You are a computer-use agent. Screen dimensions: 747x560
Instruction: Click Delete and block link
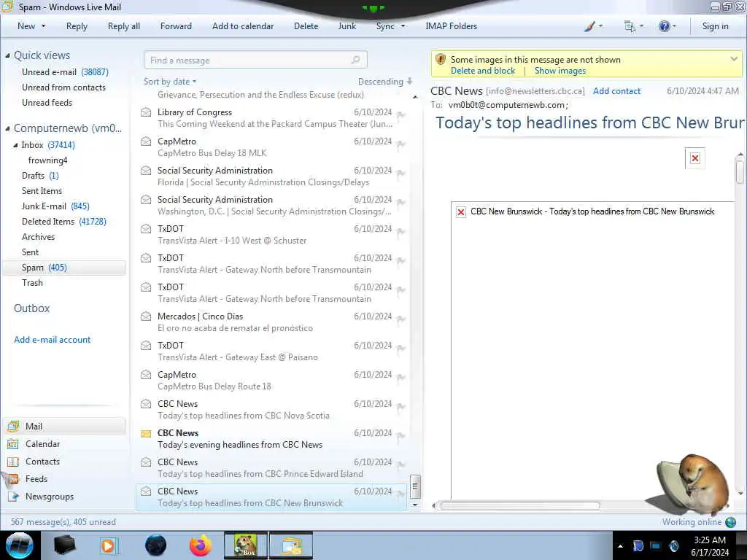coord(483,71)
